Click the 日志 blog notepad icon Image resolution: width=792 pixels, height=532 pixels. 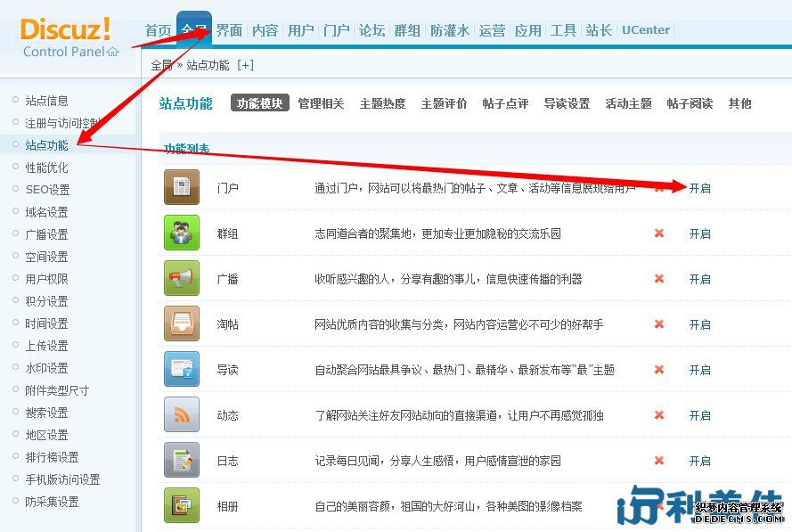(182, 461)
